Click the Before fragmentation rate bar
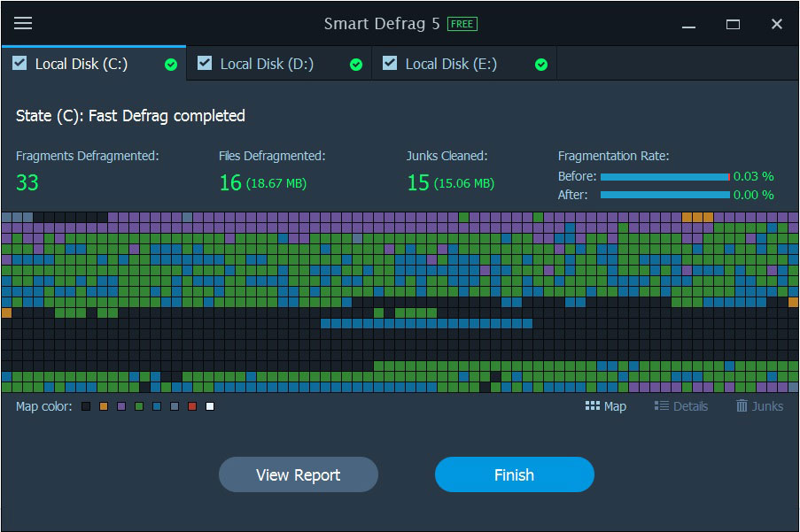The height and width of the screenshot is (532, 800). (665, 177)
